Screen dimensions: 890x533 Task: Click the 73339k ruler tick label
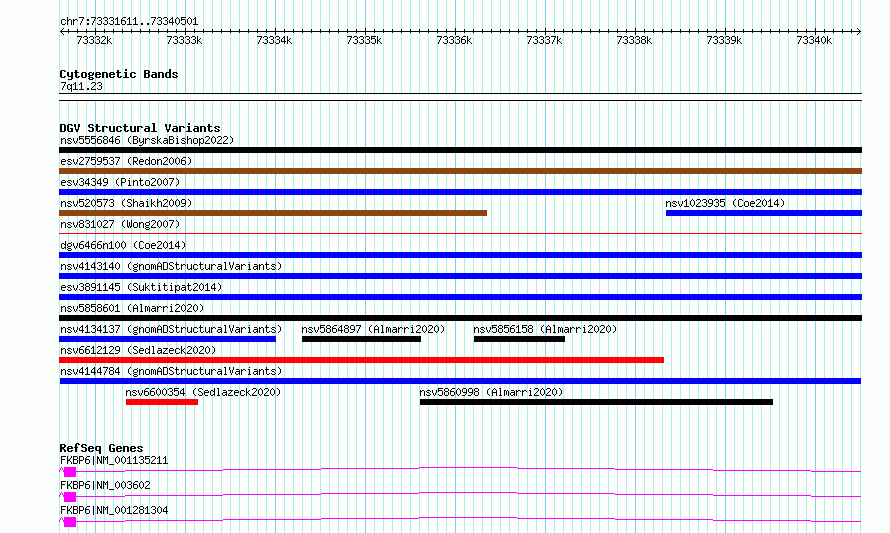click(x=724, y=40)
